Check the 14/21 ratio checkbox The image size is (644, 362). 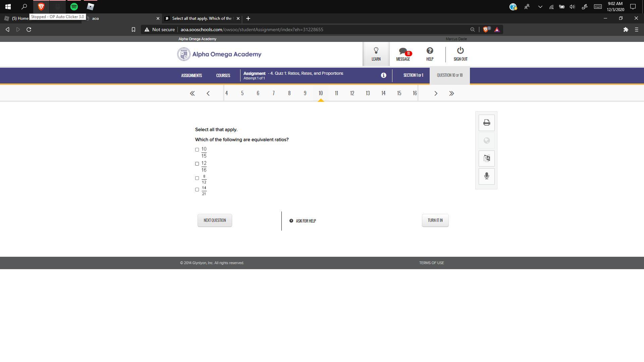(x=197, y=190)
